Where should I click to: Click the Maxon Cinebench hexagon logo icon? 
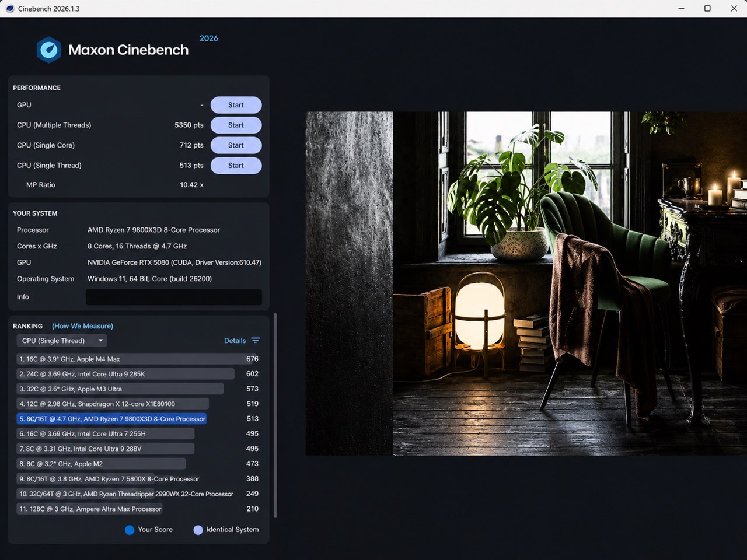(x=49, y=50)
